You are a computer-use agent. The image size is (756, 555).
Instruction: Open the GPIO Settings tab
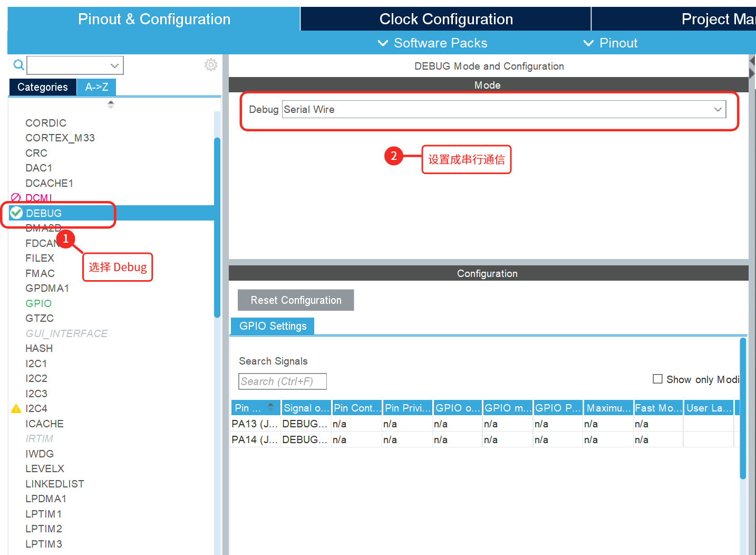pos(273,326)
